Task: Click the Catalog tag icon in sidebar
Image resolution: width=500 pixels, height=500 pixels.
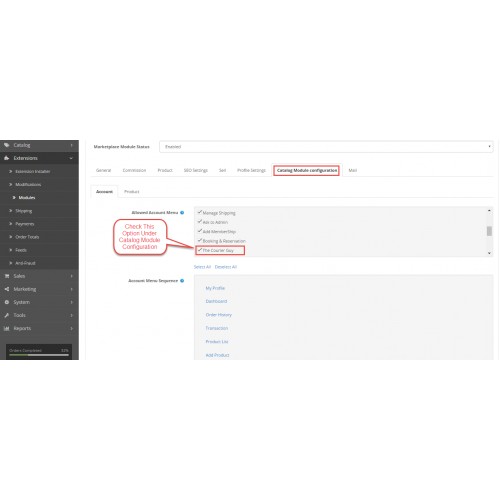Action: pyautogui.click(x=7, y=145)
